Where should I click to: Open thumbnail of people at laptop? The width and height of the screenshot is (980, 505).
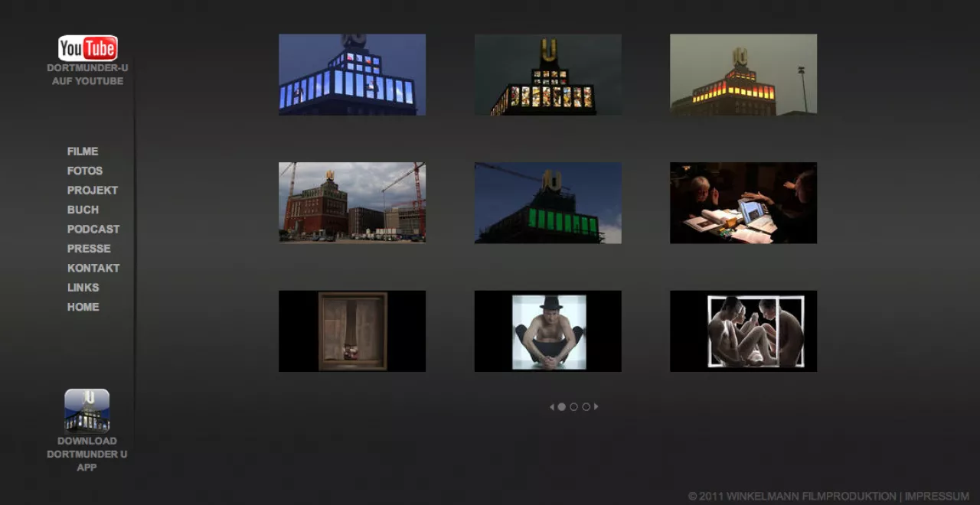tap(743, 203)
